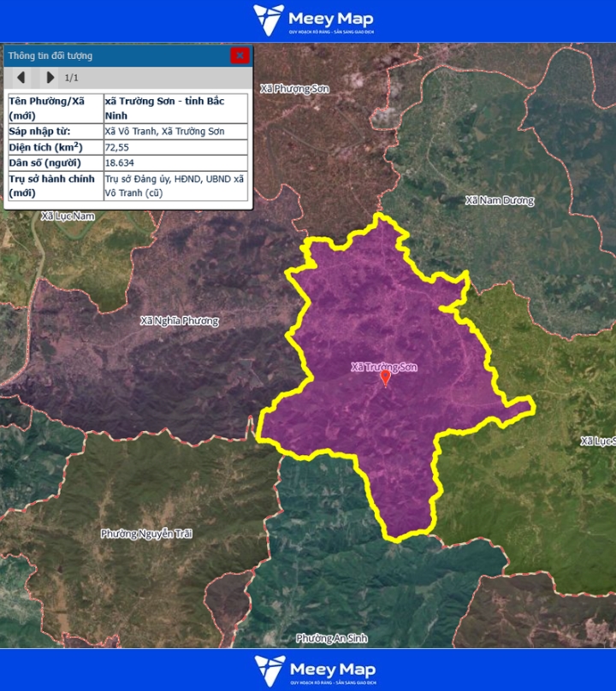Click the red location pin on Xã Trường Sơn
The image size is (616, 691).
coord(385,377)
